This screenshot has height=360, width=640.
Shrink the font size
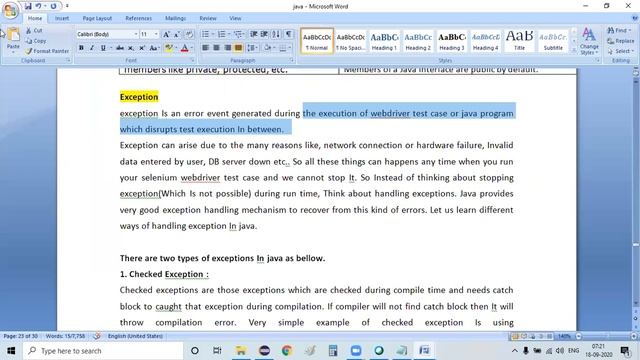(x=177, y=35)
